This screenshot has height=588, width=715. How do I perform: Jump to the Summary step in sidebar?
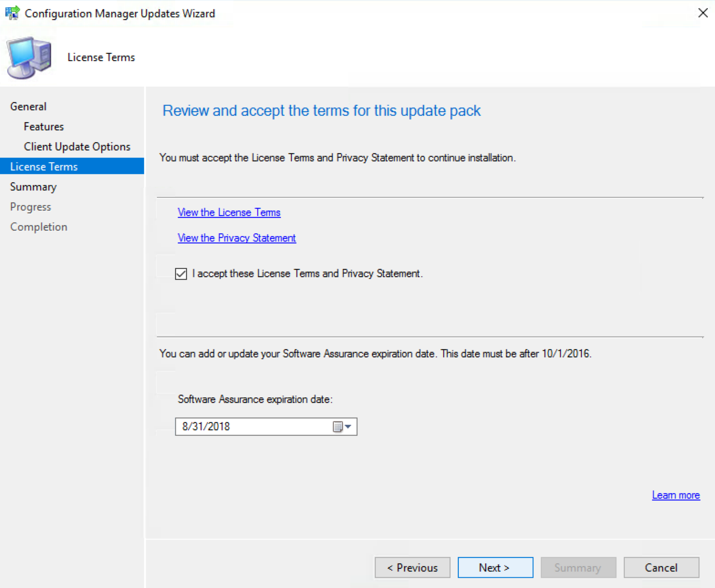click(33, 187)
